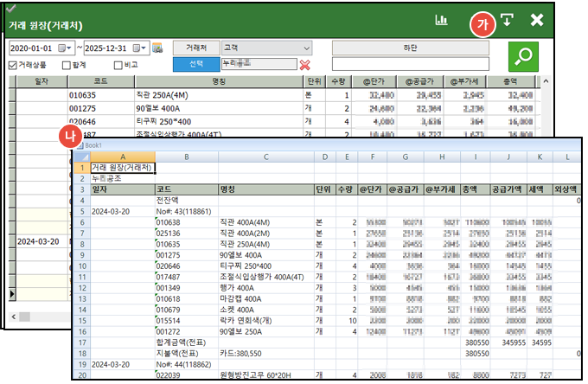Click the Book1 Excel window title icon
588x384 pixels.
[80, 145]
